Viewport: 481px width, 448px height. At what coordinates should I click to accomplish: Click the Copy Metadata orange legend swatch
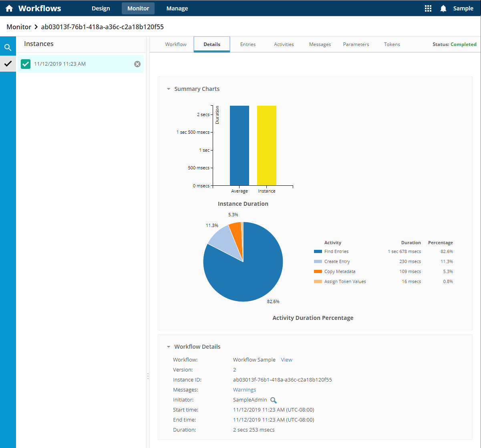coord(318,271)
